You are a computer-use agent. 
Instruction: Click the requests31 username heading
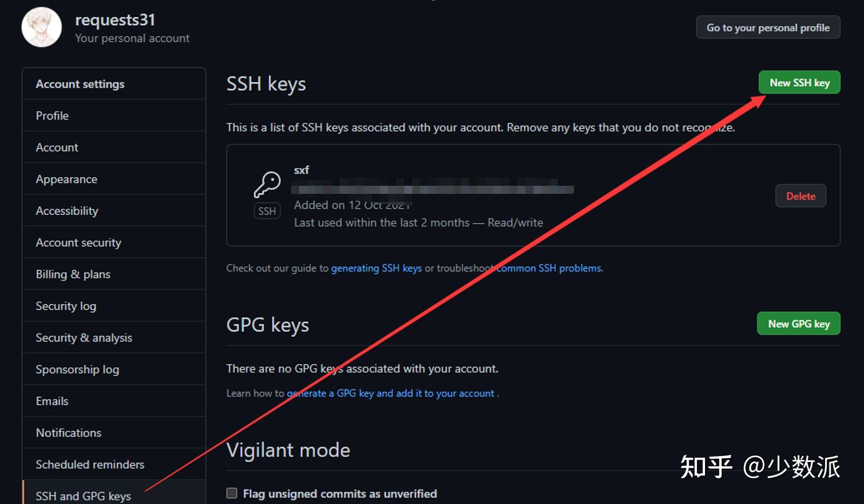(115, 20)
